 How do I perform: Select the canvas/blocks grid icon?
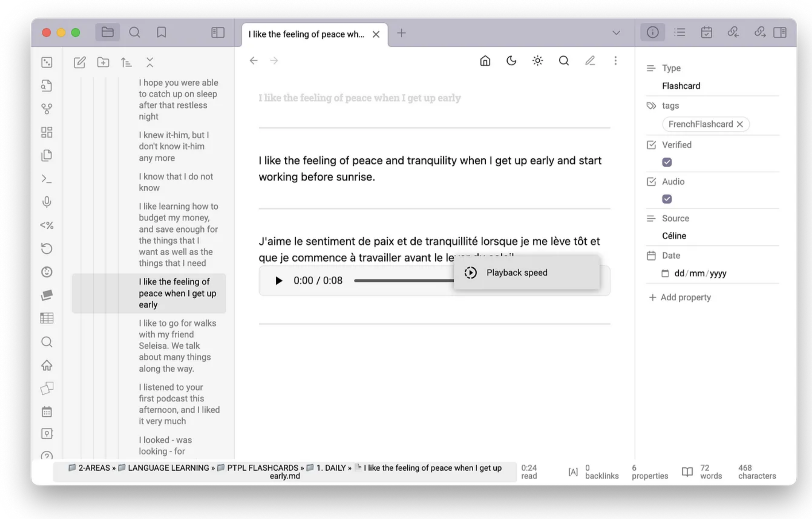(47, 131)
